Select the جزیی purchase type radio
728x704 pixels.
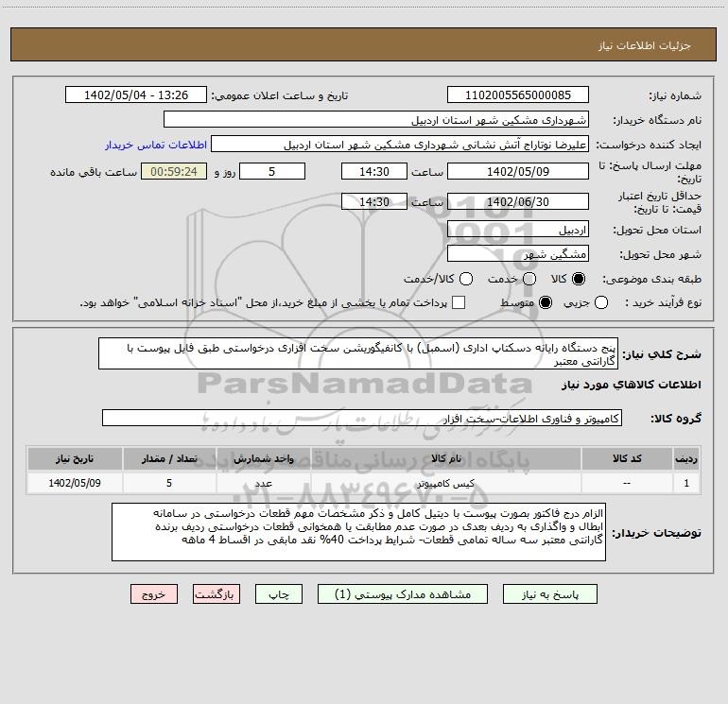(601, 302)
